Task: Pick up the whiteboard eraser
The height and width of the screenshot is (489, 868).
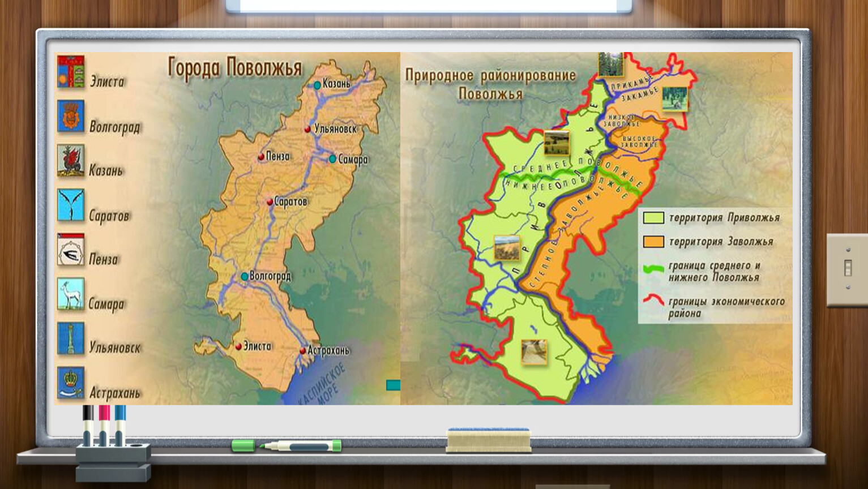Action: tap(489, 440)
